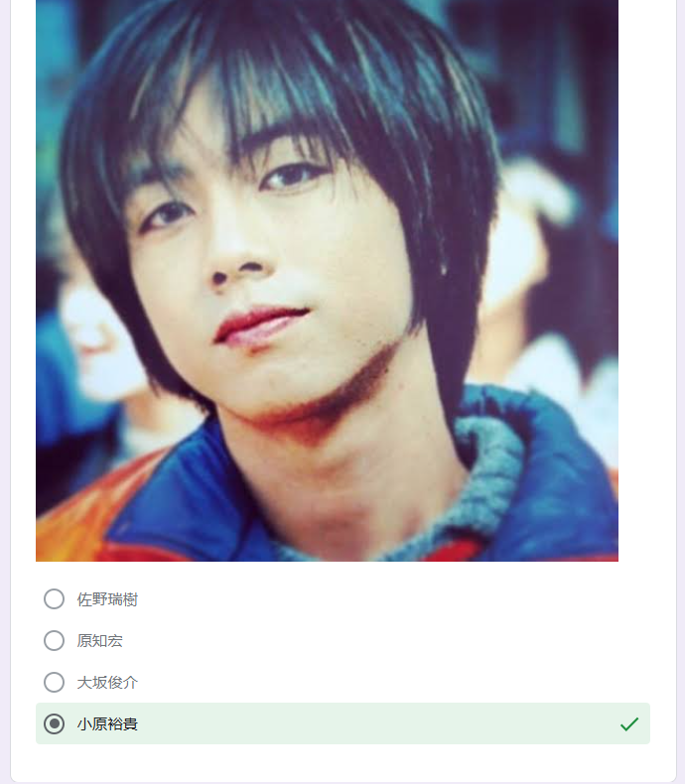Click empty row space beside 佐野瑞樹

pos(392,599)
